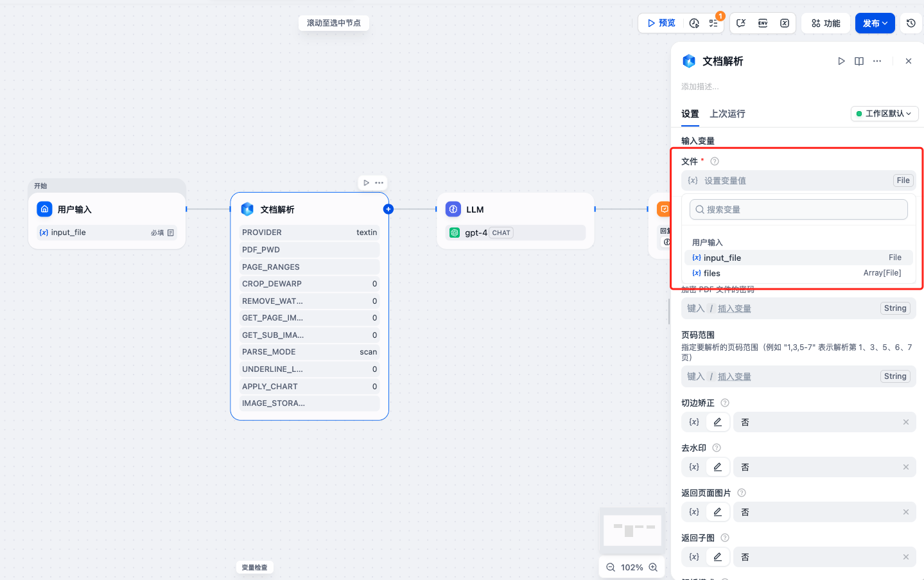Switch to the 上次运行 tab
924x580 pixels.
[728, 113]
